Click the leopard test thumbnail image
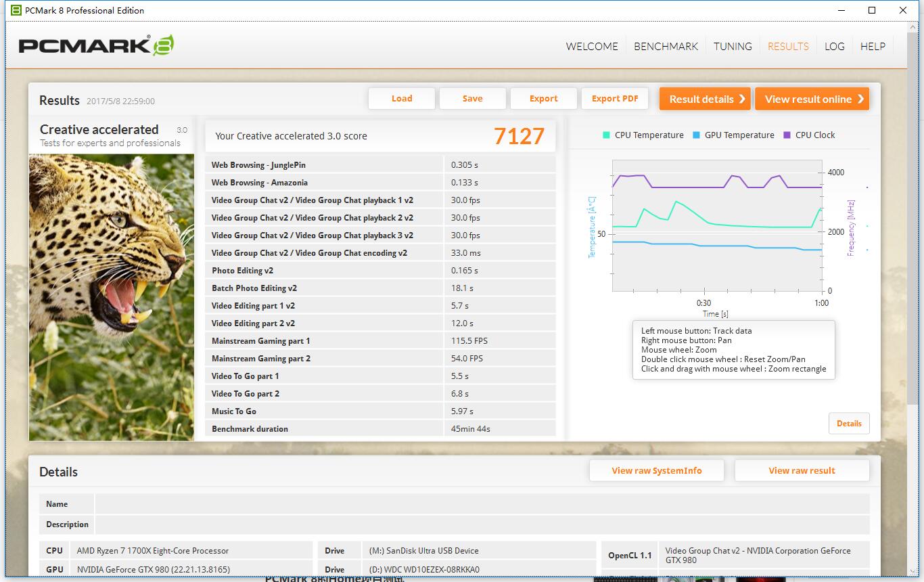Viewport: 924px width, 582px height. [112, 296]
